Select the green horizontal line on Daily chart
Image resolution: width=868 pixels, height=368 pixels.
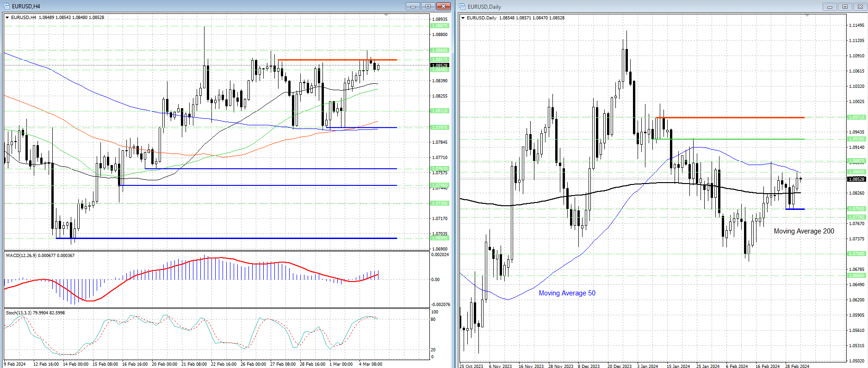tap(728, 139)
